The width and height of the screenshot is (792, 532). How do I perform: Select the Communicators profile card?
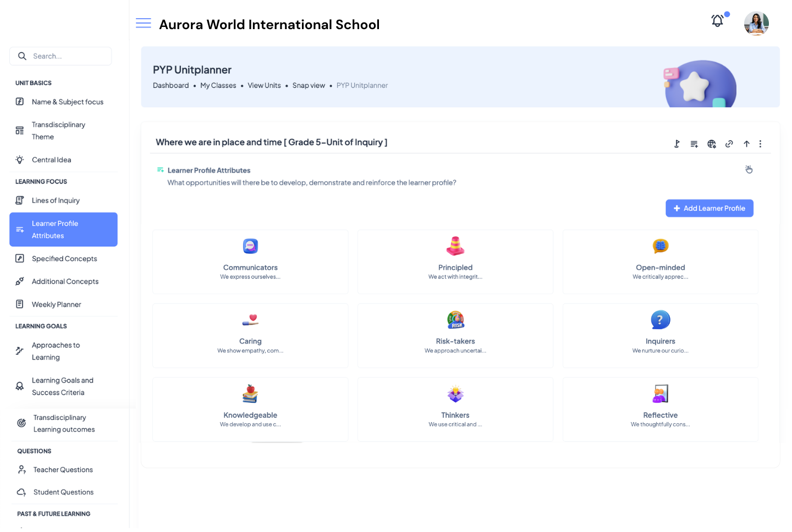(250, 262)
